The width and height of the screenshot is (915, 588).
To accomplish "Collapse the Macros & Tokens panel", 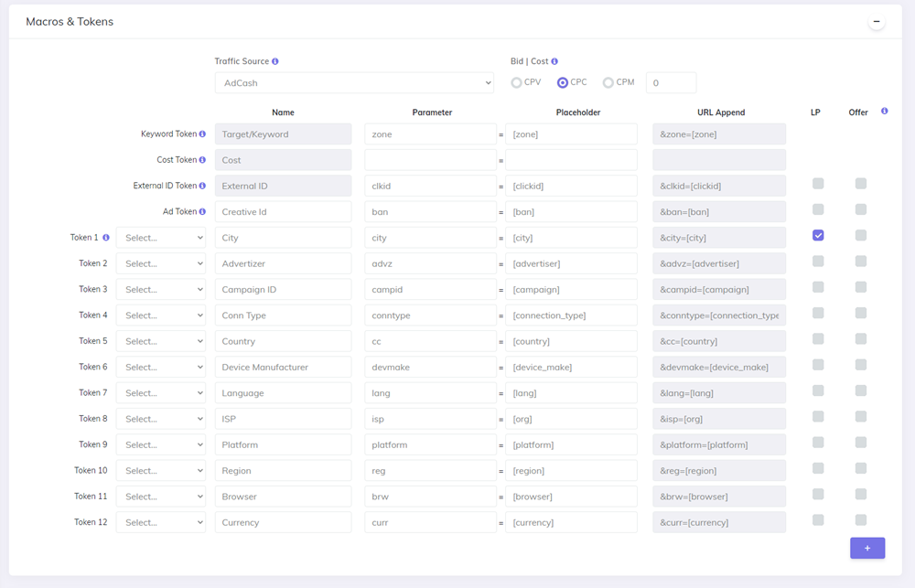I will 877,20.
